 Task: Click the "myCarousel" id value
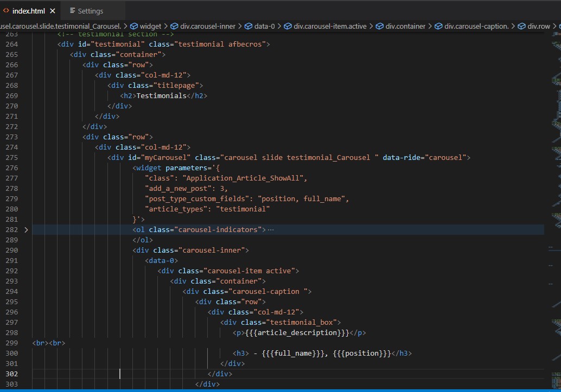(x=165, y=158)
